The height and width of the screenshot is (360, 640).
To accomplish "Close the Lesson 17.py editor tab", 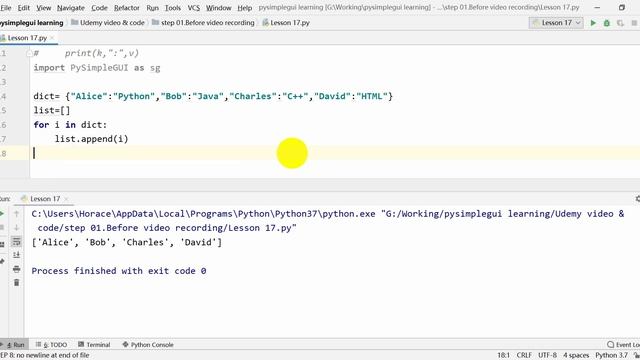I will pyautogui.click(x=52, y=38).
